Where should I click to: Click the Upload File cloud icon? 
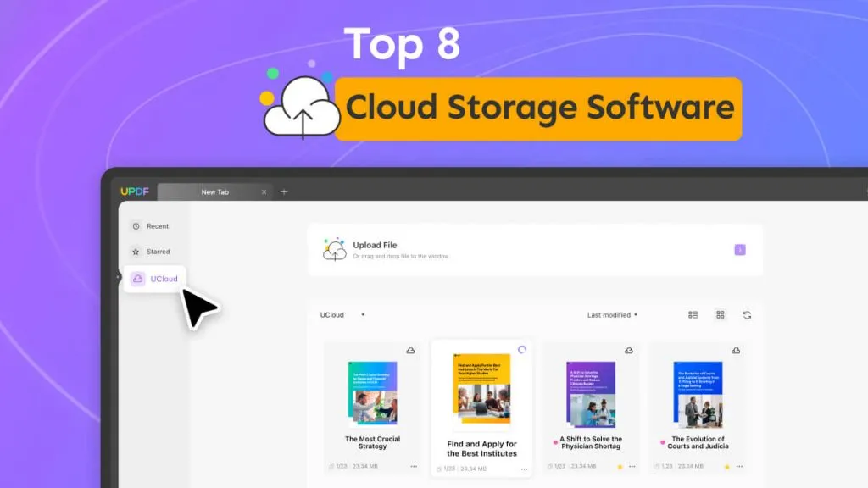[x=335, y=250]
